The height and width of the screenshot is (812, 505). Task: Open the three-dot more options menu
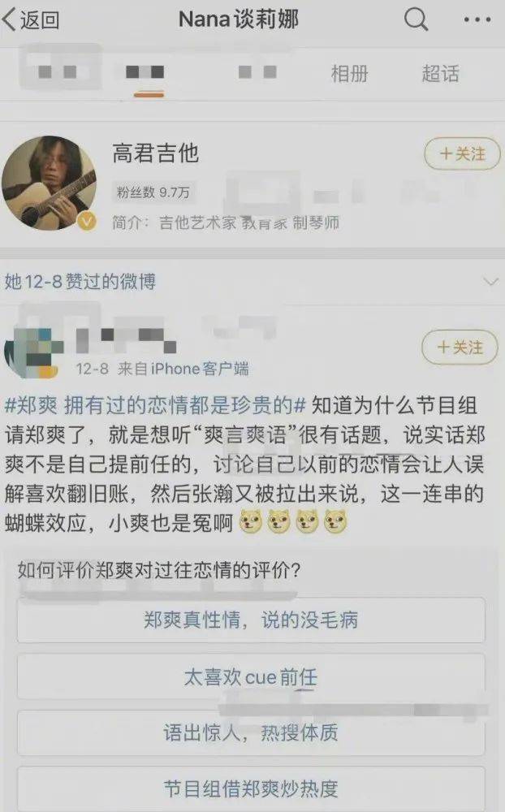point(477,20)
